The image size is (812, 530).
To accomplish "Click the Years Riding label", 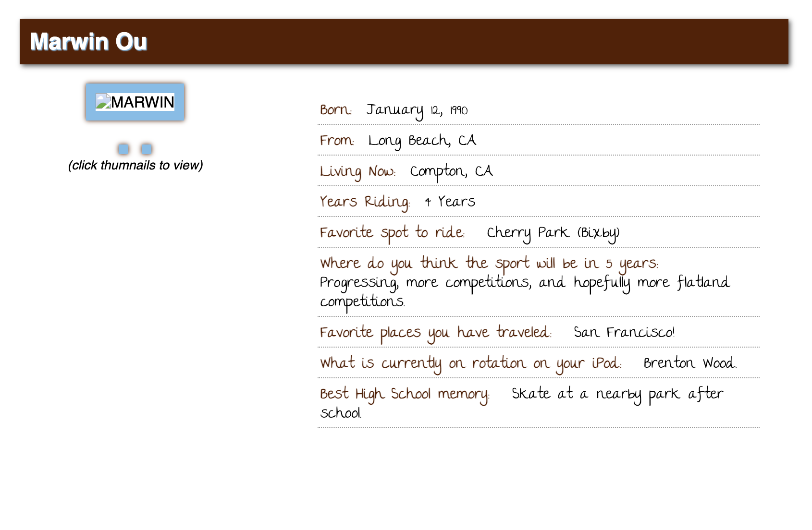I will point(365,202).
